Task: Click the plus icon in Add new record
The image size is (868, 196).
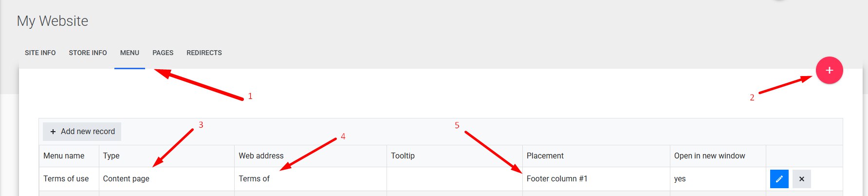Action: point(53,132)
